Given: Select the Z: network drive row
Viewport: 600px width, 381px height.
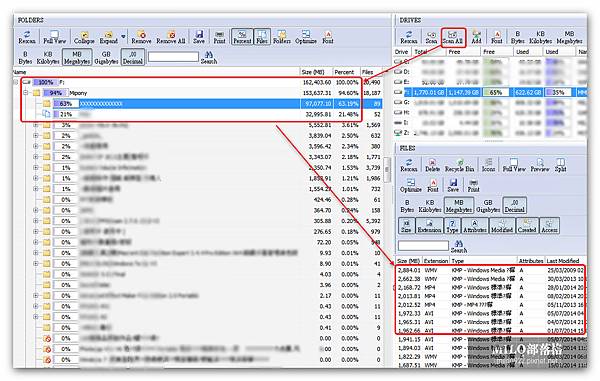Looking at the screenshot, I should pyautogui.click(x=490, y=133).
